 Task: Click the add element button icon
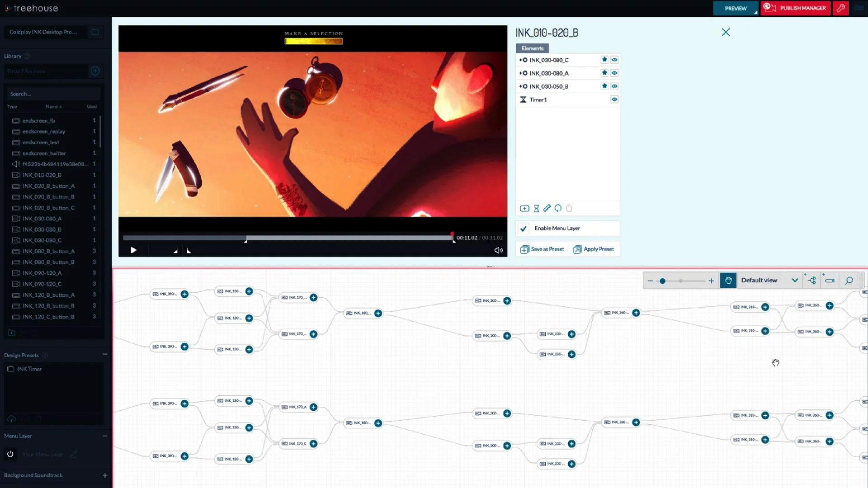click(x=524, y=208)
